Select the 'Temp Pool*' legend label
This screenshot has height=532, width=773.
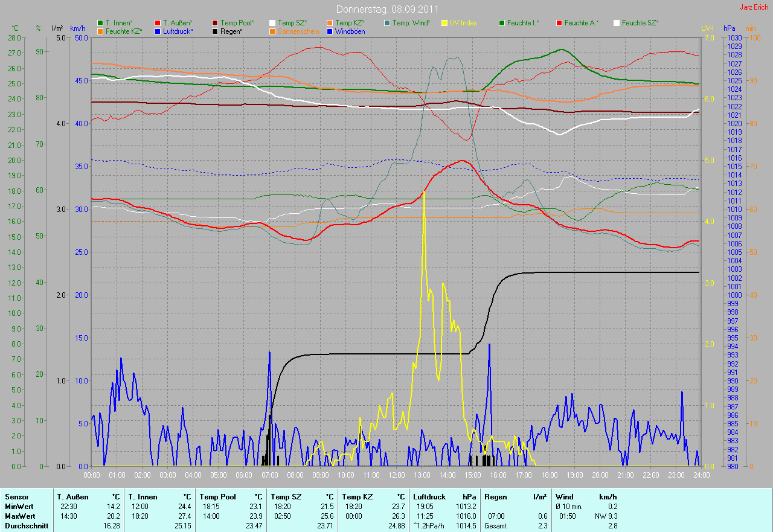pos(237,23)
